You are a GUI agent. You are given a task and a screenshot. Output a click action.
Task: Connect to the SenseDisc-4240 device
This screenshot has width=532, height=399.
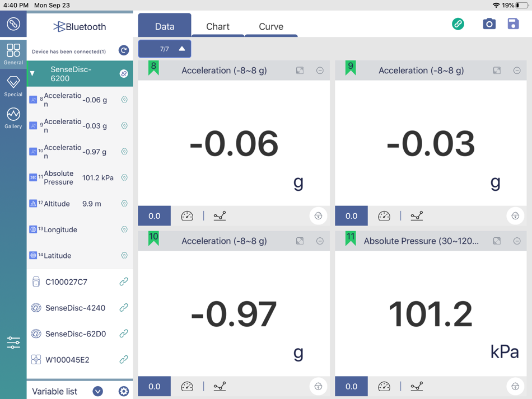[x=123, y=308]
